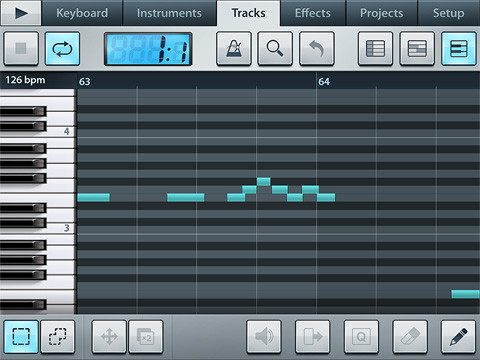Select the eraser tool
The width and height of the screenshot is (480, 360).
point(410,337)
